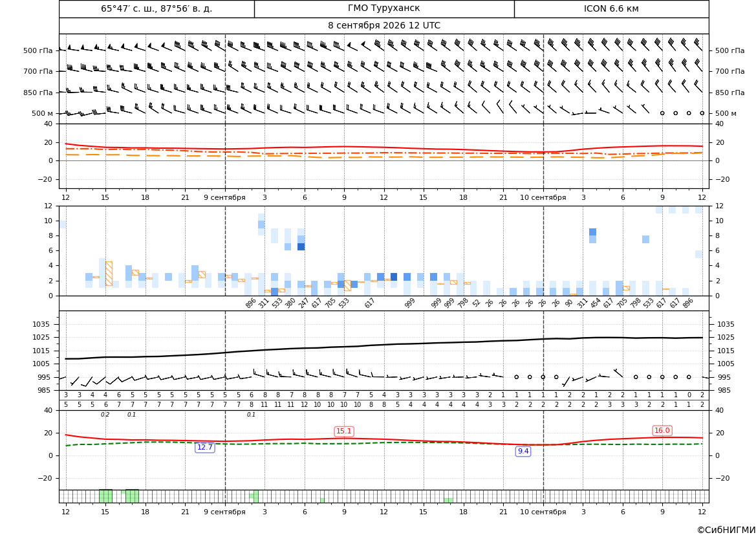
Task: Click the large green precipitation bar at 15h
Action: [105, 496]
